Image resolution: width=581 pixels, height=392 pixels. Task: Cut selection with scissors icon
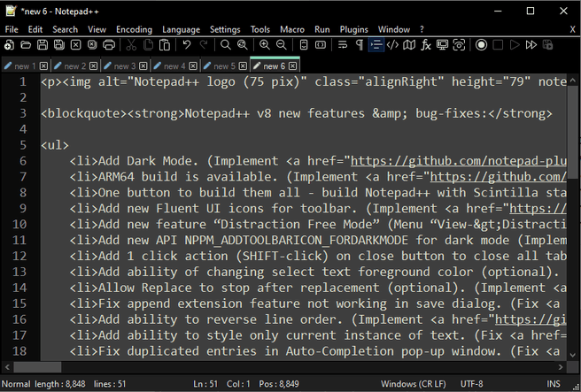[x=131, y=45]
